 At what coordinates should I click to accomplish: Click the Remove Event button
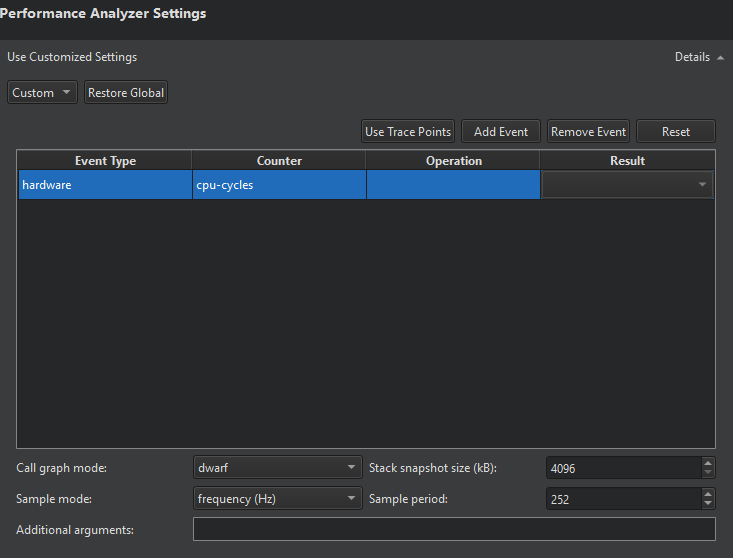(x=588, y=132)
